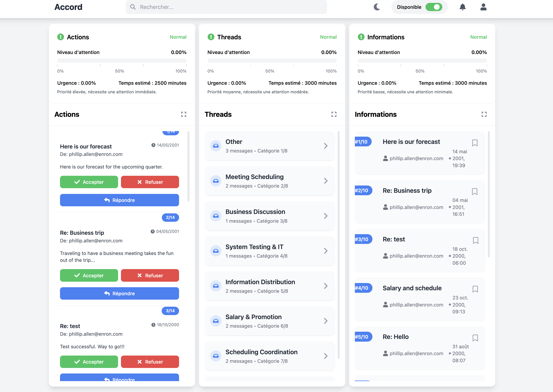Click Threads attention level progress bar
Image resolution: width=553 pixels, height=392 pixels.
click(272, 60)
